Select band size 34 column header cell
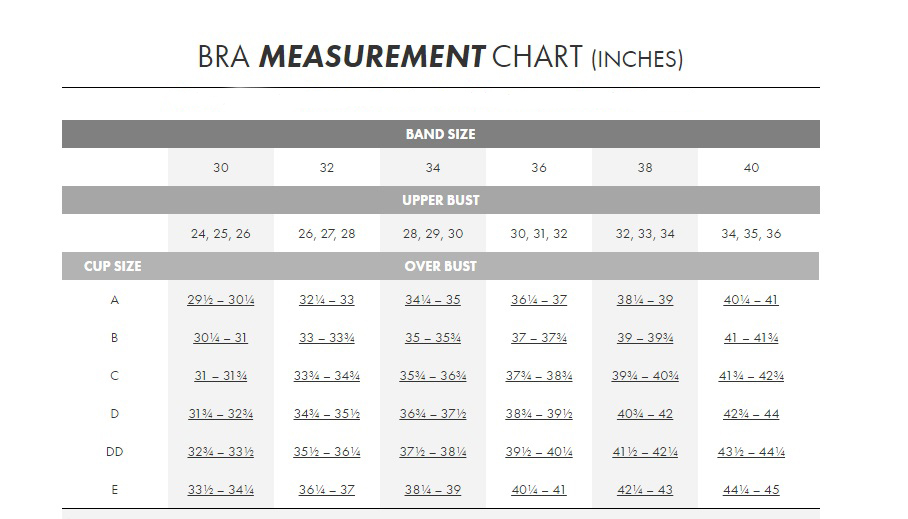Viewport: 908px width, 519px height. [x=432, y=168]
